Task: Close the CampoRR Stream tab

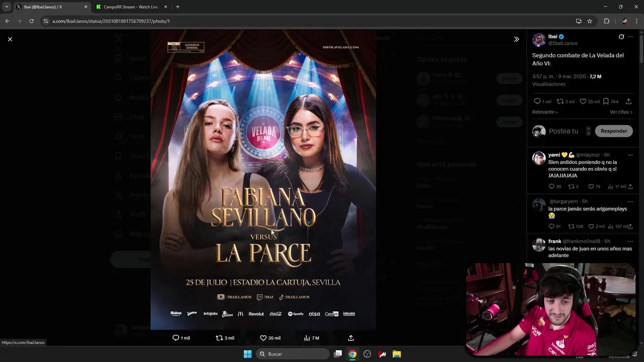Action: coord(167,7)
